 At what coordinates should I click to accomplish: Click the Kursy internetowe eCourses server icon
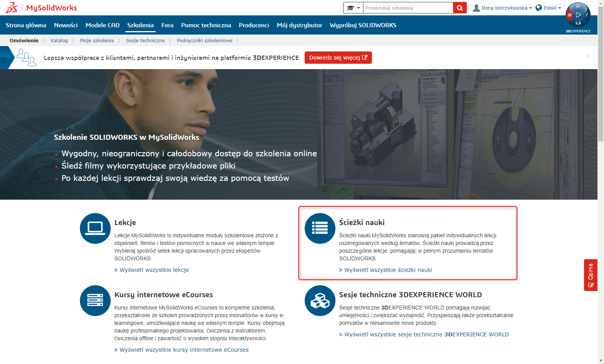pos(95,301)
